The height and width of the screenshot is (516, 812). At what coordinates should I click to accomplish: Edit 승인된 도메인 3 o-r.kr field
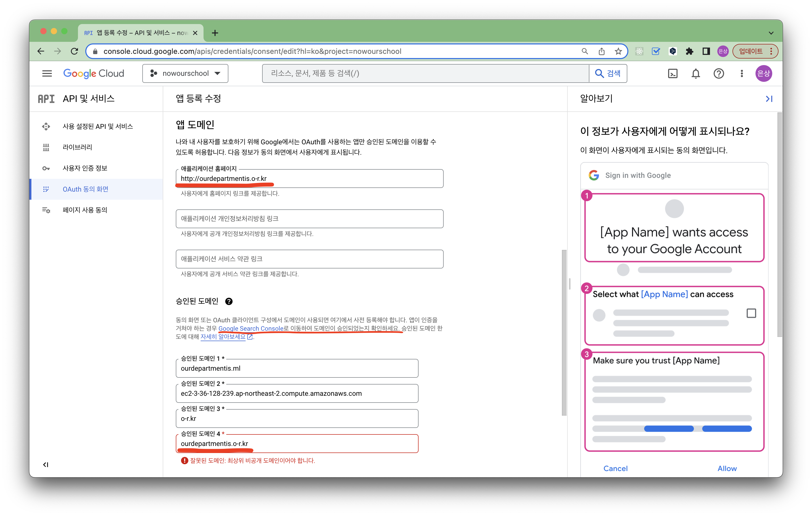point(297,418)
